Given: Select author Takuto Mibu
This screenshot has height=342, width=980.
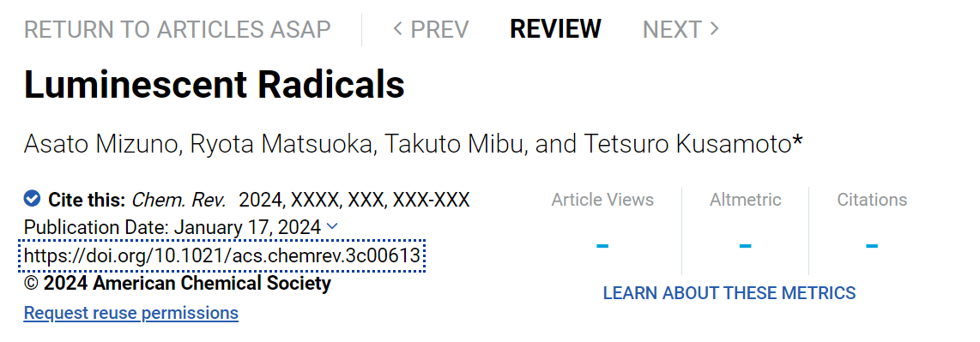Looking at the screenshot, I should 454,144.
